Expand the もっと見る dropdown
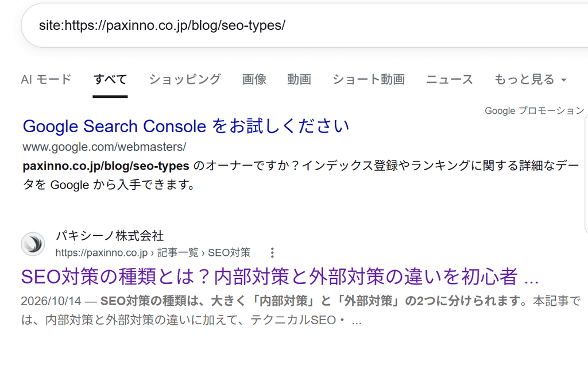The height and width of the screenshot is (365, 588). tap(530, 79)
